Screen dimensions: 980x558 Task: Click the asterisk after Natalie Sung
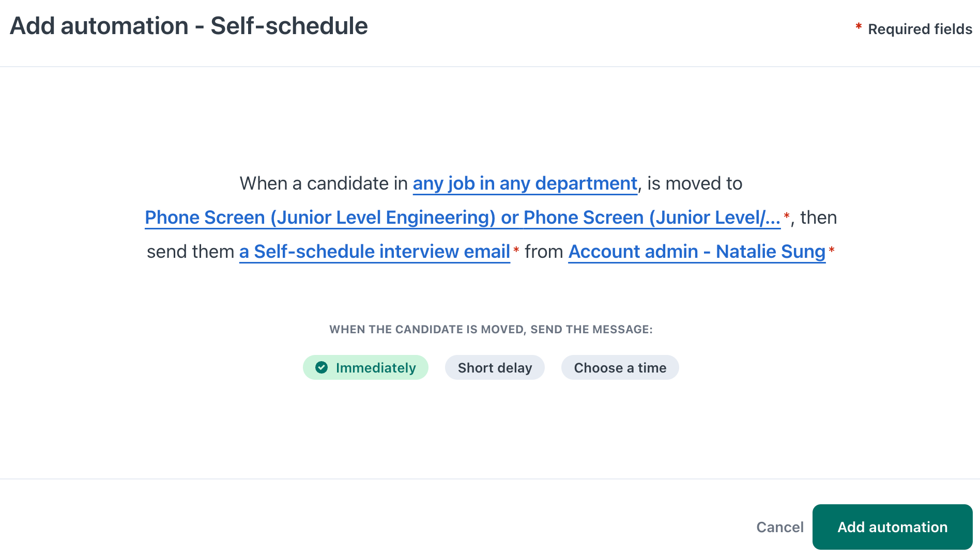[832, 250]
